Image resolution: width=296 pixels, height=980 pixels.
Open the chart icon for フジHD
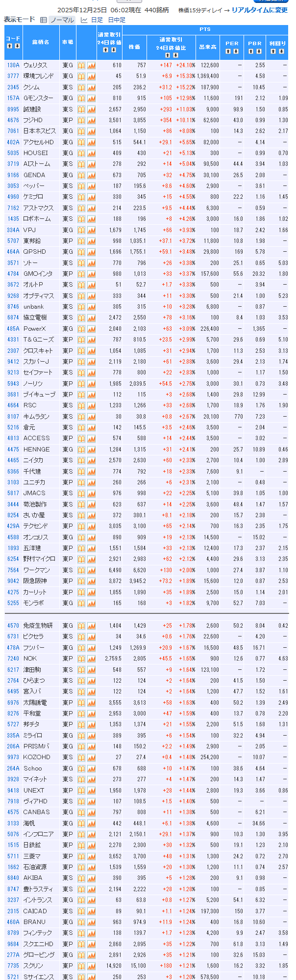(91, 120)
